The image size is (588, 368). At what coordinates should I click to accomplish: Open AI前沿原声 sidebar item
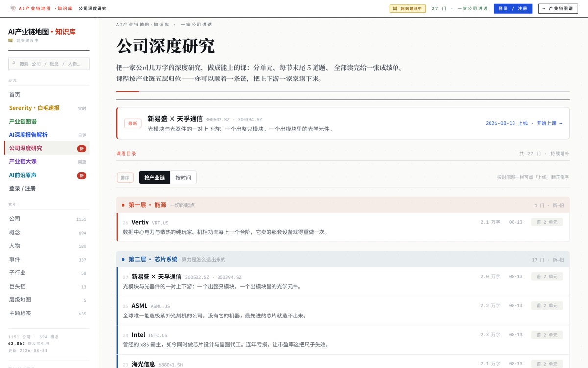[x=47, y=175]
